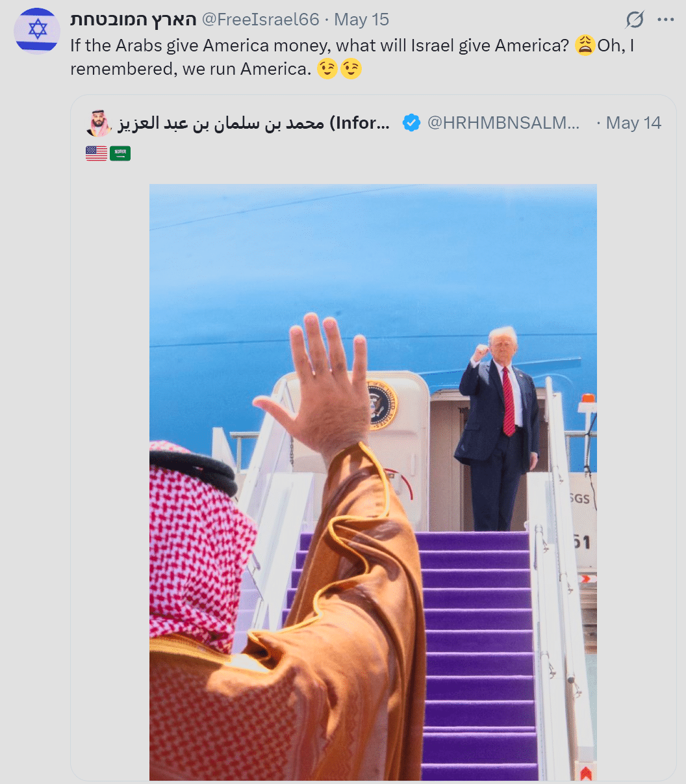Click the Arabic display name in quoted tweet
This screenshot has height=784, width=686.
click(254, 122)
